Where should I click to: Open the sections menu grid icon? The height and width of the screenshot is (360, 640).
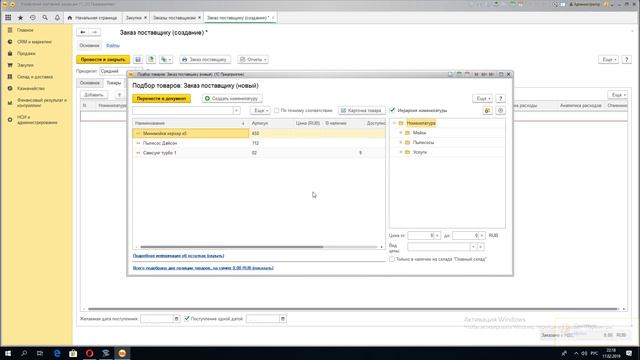click(8, 18)
